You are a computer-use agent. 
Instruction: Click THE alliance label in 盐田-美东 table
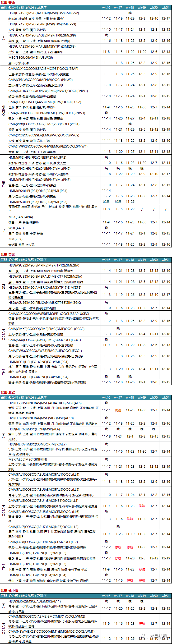coord(4,372)
